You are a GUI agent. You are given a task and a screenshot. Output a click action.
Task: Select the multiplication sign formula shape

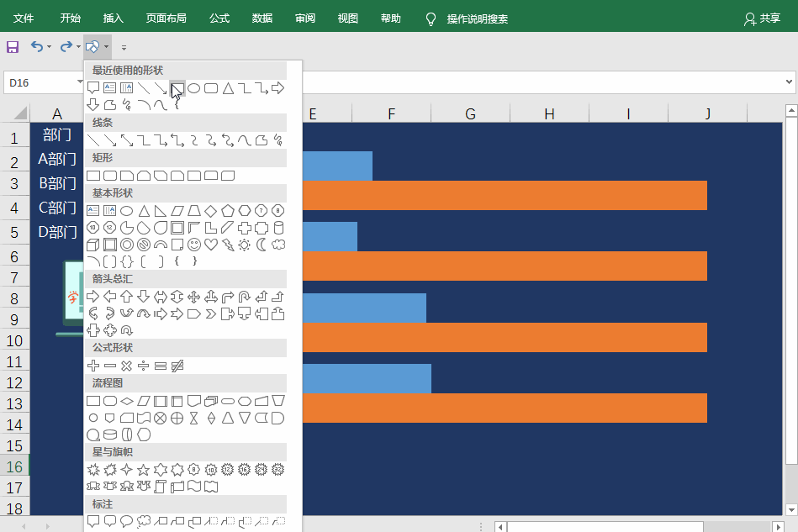[x=127, y=366]
